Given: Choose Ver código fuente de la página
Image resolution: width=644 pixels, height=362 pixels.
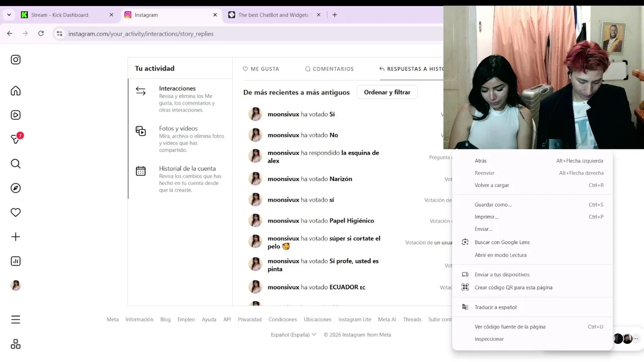Looking at the screenshot, I should click(532, 327).
